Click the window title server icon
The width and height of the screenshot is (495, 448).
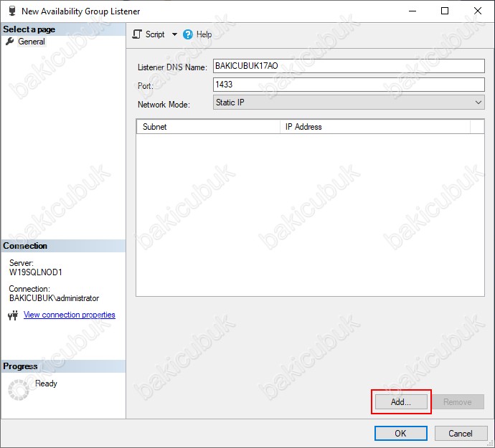[12, 11]
